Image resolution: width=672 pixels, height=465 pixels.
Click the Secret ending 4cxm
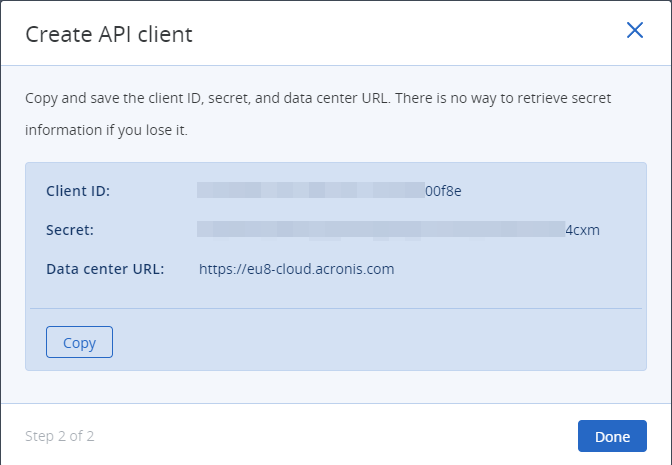point(582,230)
